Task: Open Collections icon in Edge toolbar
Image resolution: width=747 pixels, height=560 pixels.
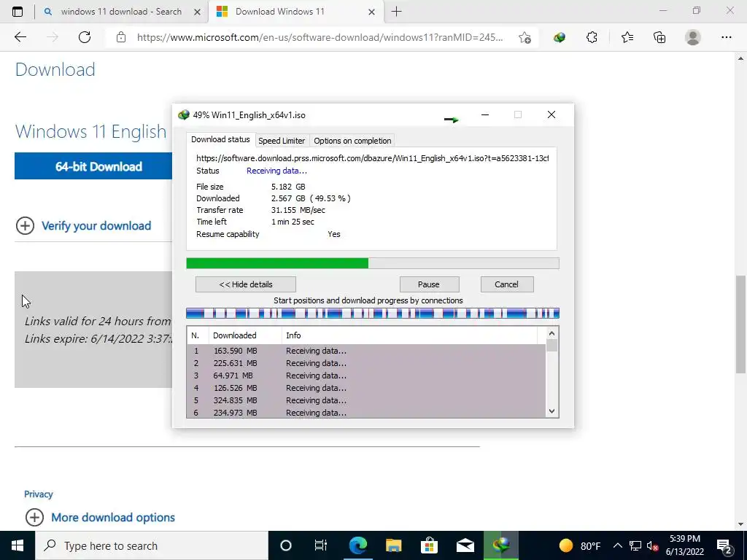Action: click(659, 37)
